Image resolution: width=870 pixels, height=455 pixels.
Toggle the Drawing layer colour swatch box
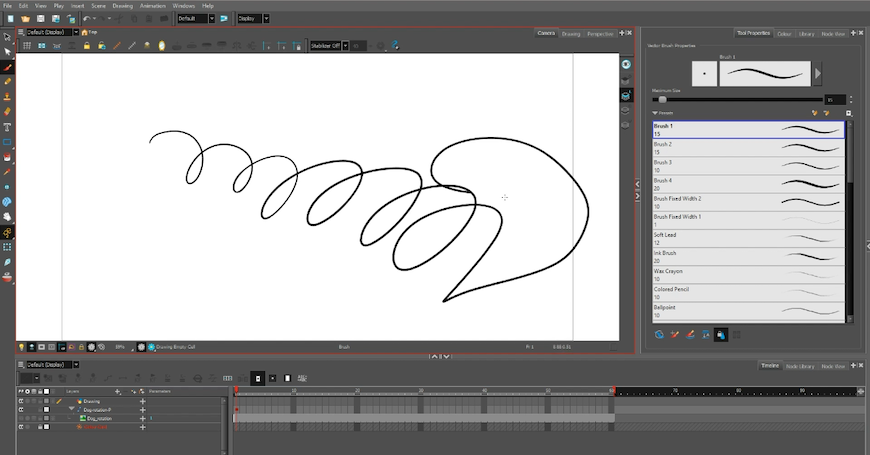coord(47,401)
